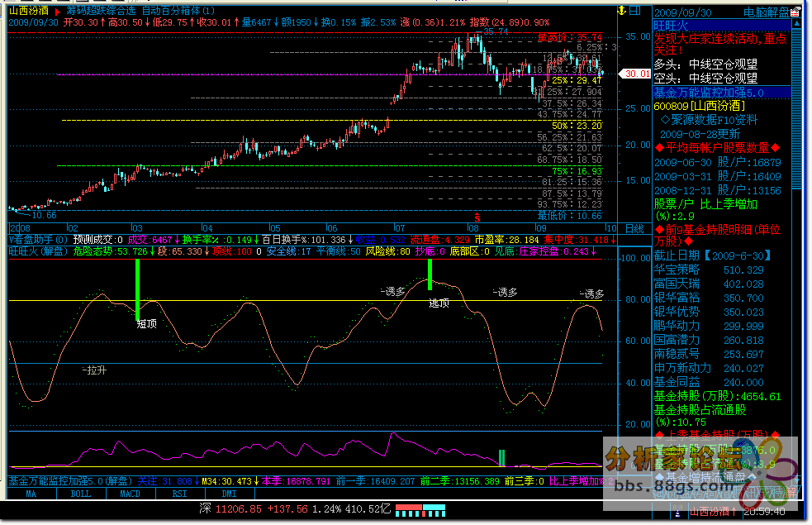
Task: Switch to the MA indicator tab
Action: pyautogui.click(x=31, y=494)
